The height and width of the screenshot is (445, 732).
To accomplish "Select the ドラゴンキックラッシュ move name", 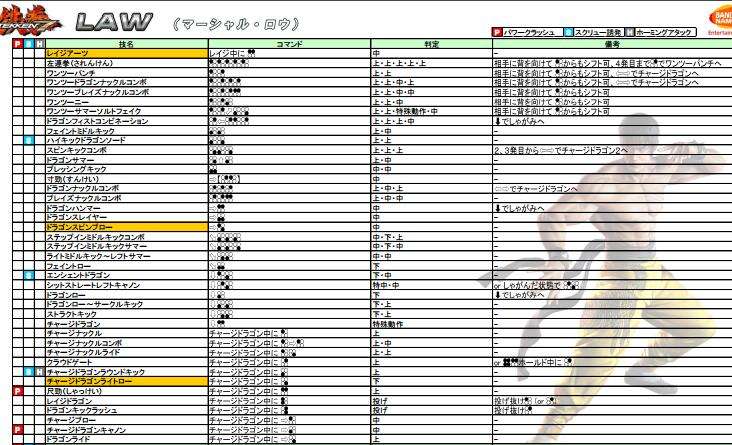I will click(82, 410).
